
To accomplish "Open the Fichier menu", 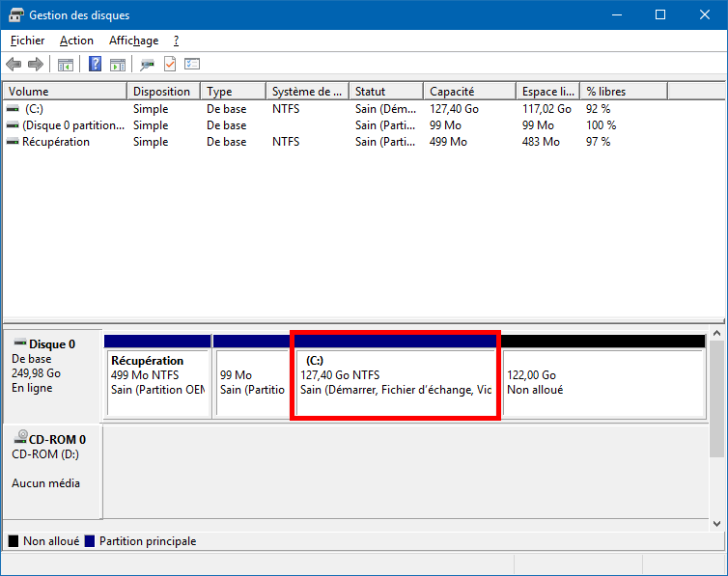I will pos(27,41).
